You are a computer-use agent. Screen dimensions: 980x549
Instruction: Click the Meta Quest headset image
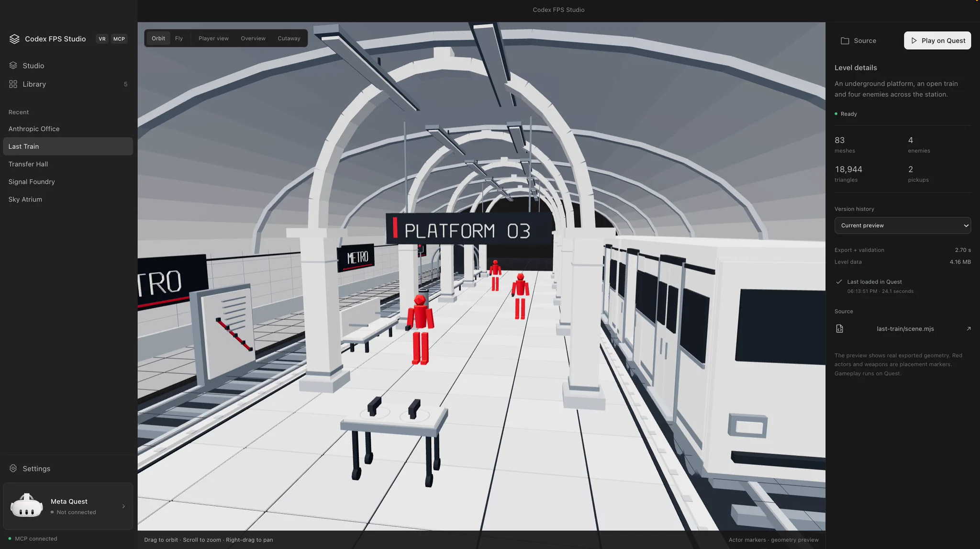27,505
